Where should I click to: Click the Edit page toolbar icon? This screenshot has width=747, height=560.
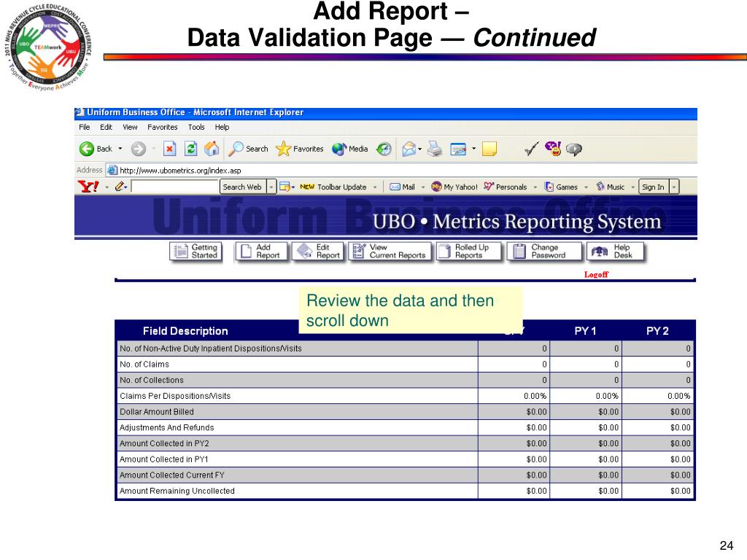pos(458,149)
